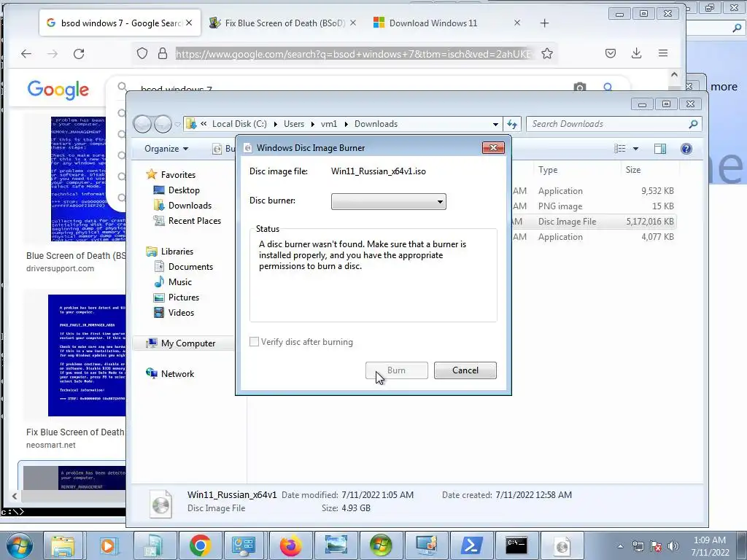Open Pictures library
Viewport: 747px width, 560px height.
point(183,297)
